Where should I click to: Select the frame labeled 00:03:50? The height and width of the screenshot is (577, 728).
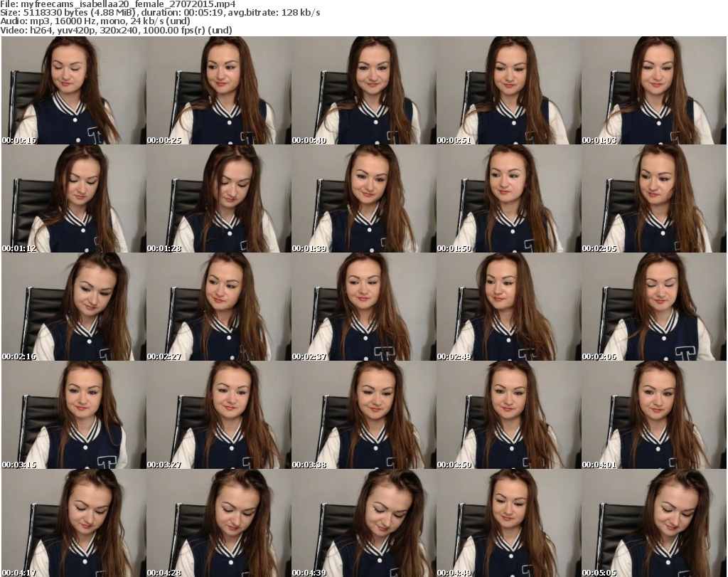coord(508,415)
